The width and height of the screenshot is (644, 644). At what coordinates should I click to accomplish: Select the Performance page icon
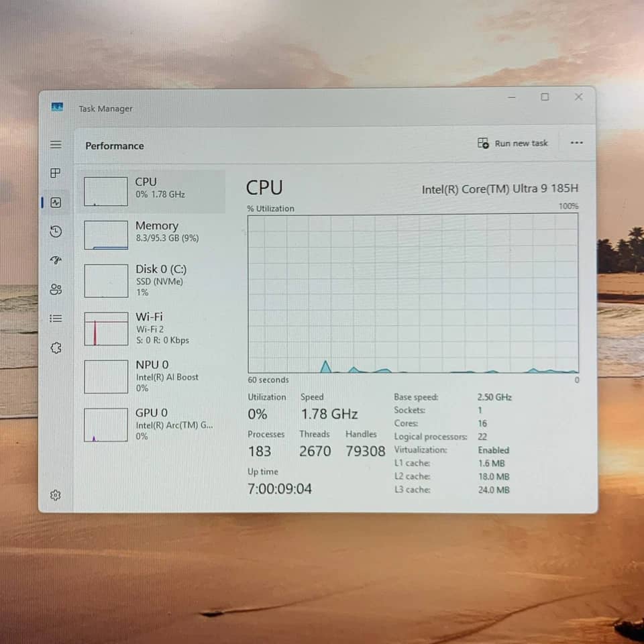(56, 203)
